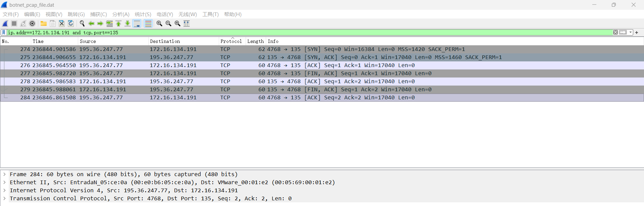The height and width of the screenshot is (206, 644).
Task: Go back with the green left arrow
Action: pos(91,23)
